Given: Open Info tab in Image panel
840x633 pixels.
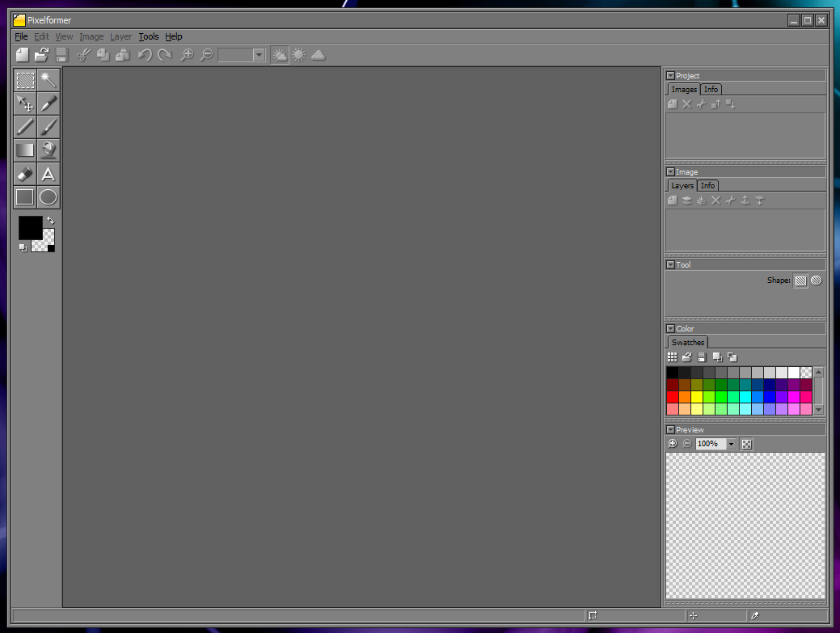Looking at the screenshot, I should (x=707, y=185).
